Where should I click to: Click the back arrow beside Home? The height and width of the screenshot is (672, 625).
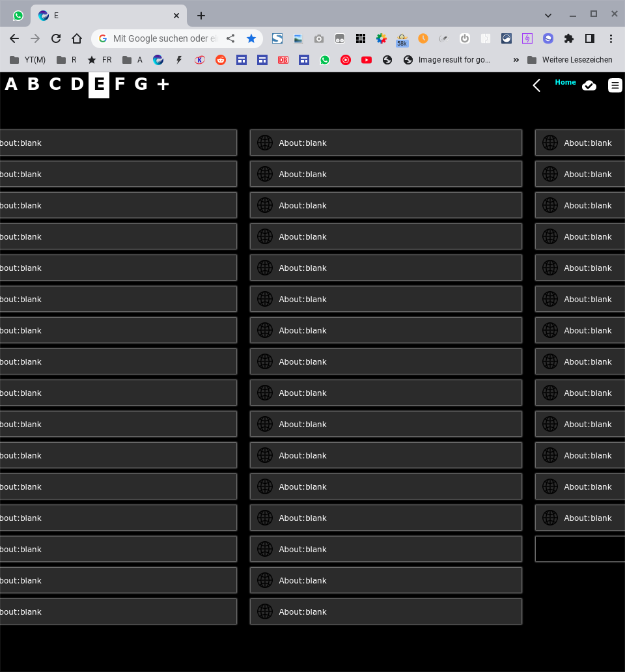pyautogui.click(x=536, y=85)
